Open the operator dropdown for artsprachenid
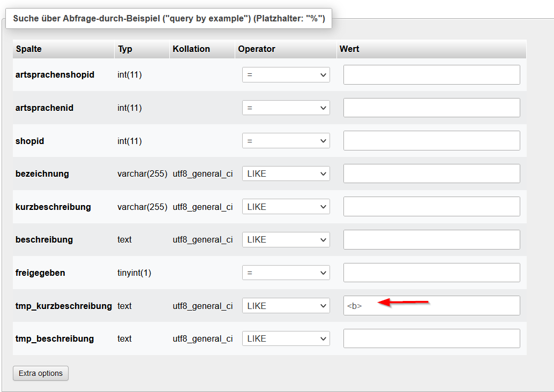The width and height of the screenshot is (554, 392). coord(286,107)
